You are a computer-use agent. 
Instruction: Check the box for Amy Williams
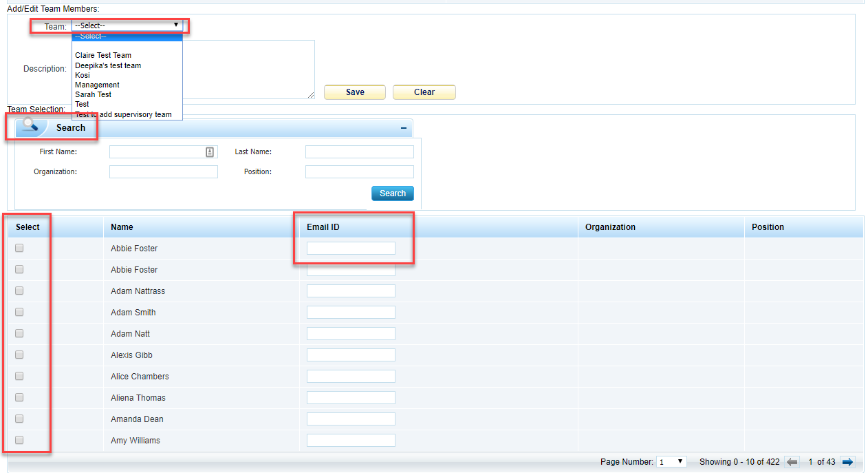click(19, 440)
